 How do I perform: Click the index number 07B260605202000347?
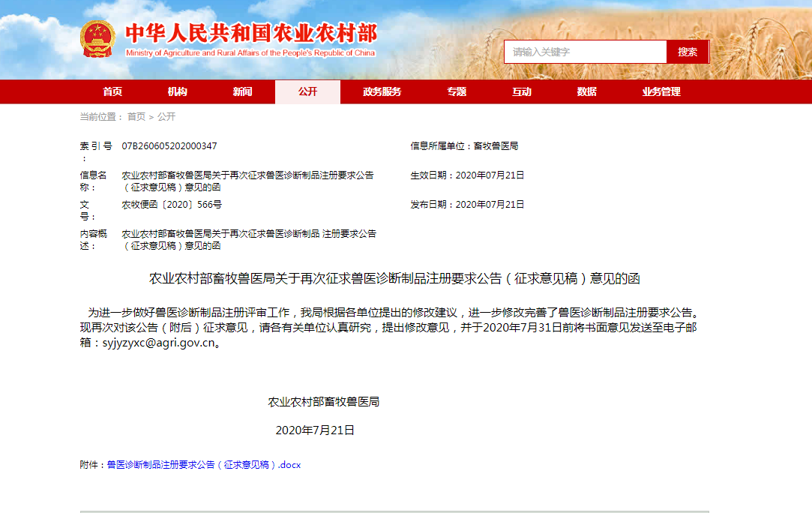pos(169,146)
